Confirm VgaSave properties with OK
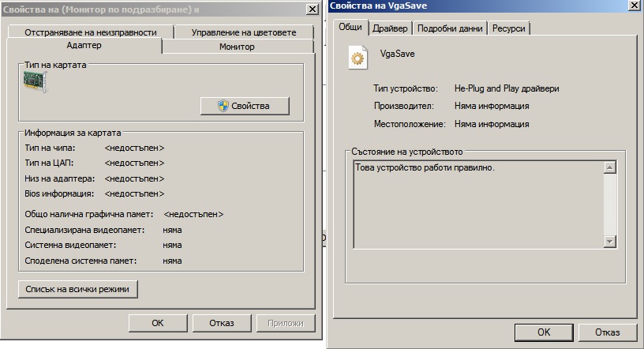Image resolution: width=644 pixels, height=349 pixels. (x=544, y=332)
